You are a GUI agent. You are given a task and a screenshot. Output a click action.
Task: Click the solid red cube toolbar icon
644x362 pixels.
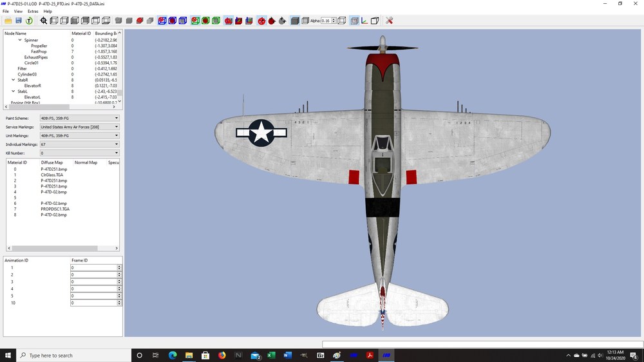(x=140, y=21)
